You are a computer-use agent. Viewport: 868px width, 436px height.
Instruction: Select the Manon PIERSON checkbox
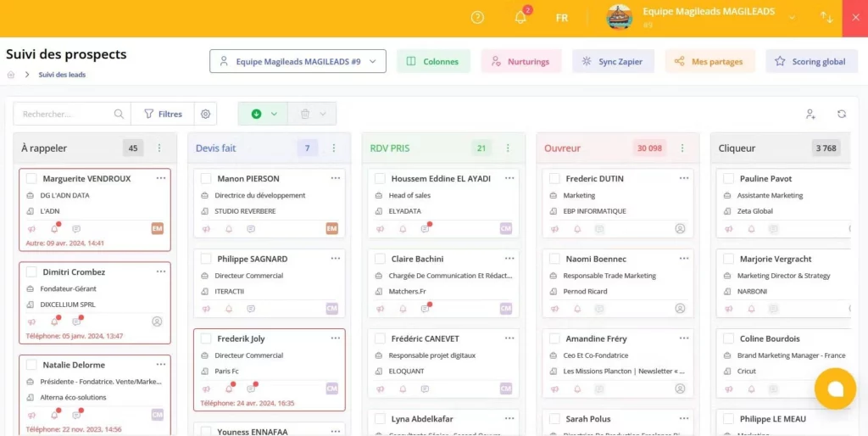[x=206, y=179]
